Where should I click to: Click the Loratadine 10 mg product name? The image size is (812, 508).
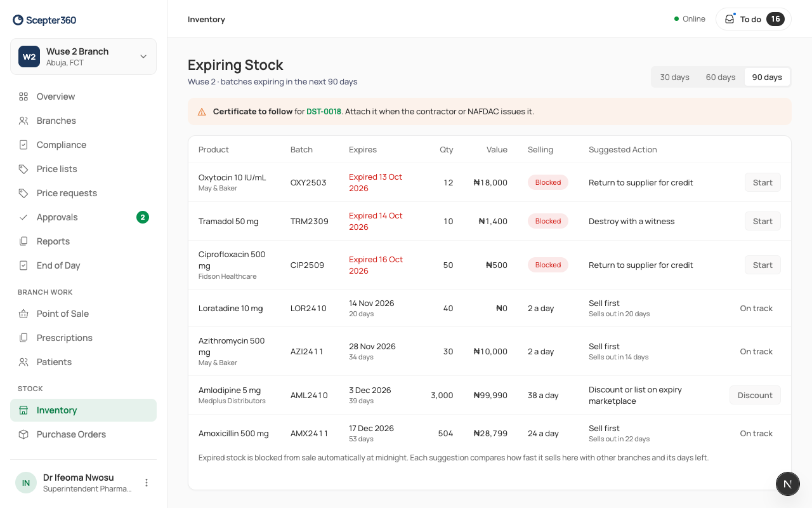point(230,309)
